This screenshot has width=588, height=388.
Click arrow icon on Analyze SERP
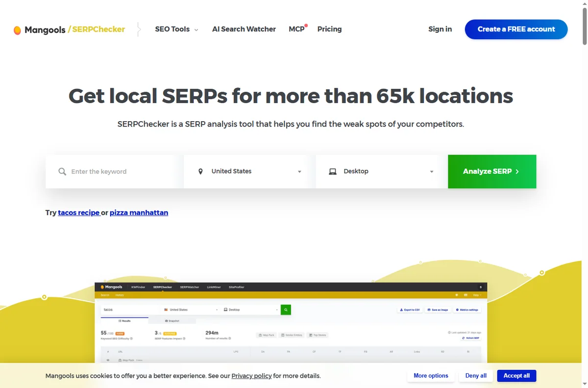point(517,172)
